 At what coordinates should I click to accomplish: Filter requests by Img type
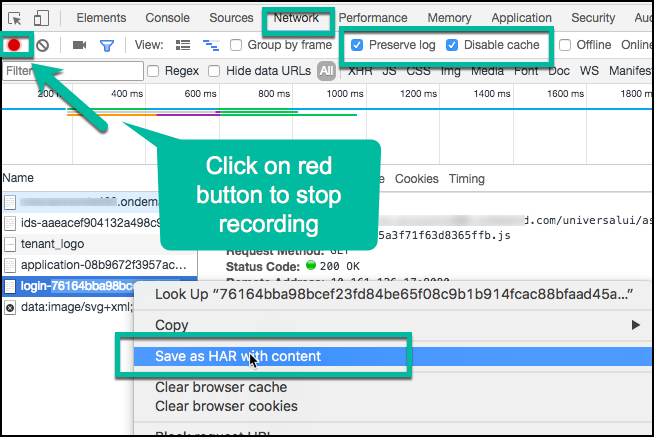[x=450, y=71]
